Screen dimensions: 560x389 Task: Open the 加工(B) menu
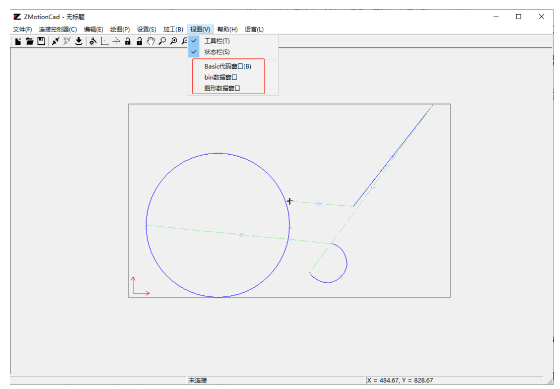pos(173,29)
